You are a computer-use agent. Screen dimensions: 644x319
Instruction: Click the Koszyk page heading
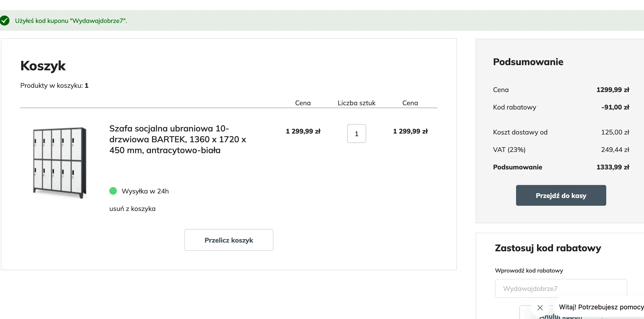[x=43, y=66]
